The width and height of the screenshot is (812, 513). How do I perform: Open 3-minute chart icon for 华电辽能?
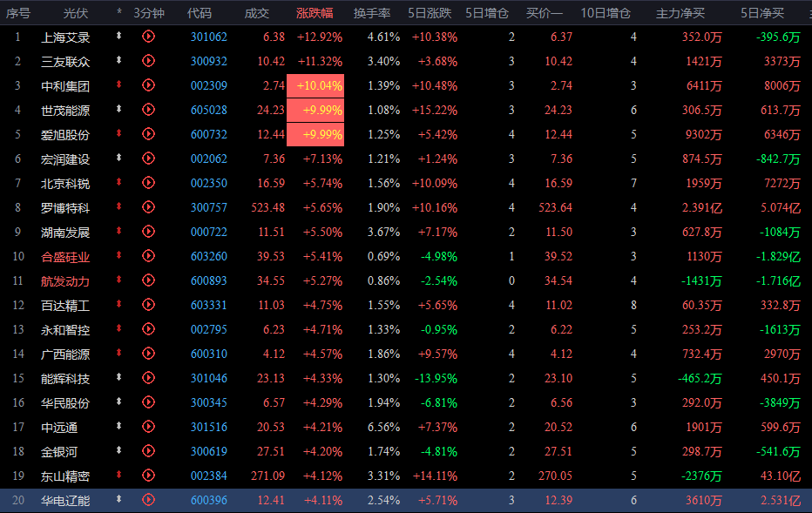tap(149, 500)
